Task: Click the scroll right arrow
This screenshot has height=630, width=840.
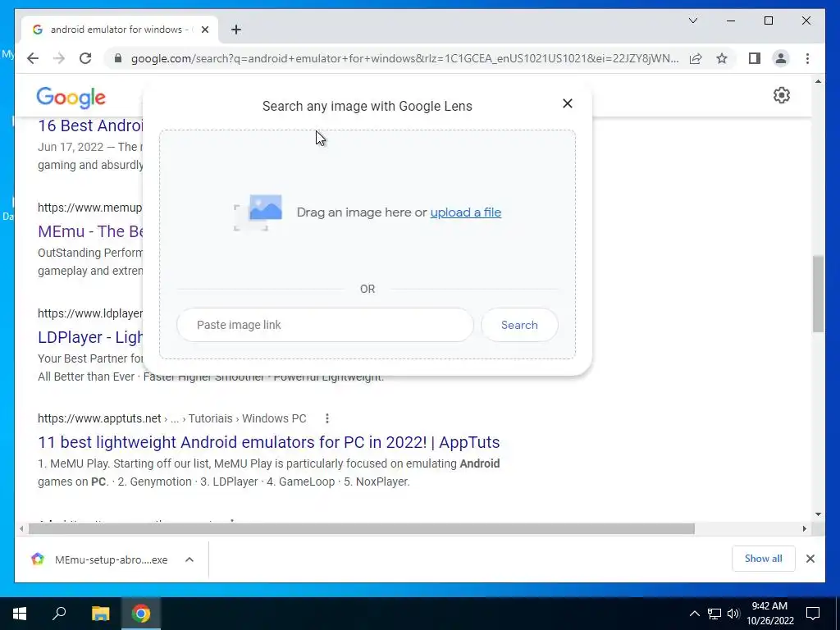Action: [804, 529]
